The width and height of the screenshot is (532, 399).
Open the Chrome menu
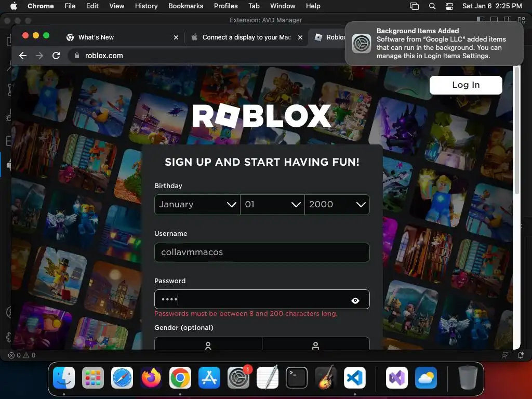41,6
